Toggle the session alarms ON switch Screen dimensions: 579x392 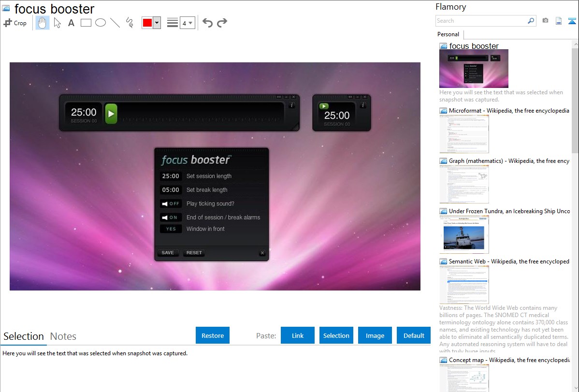171,217
